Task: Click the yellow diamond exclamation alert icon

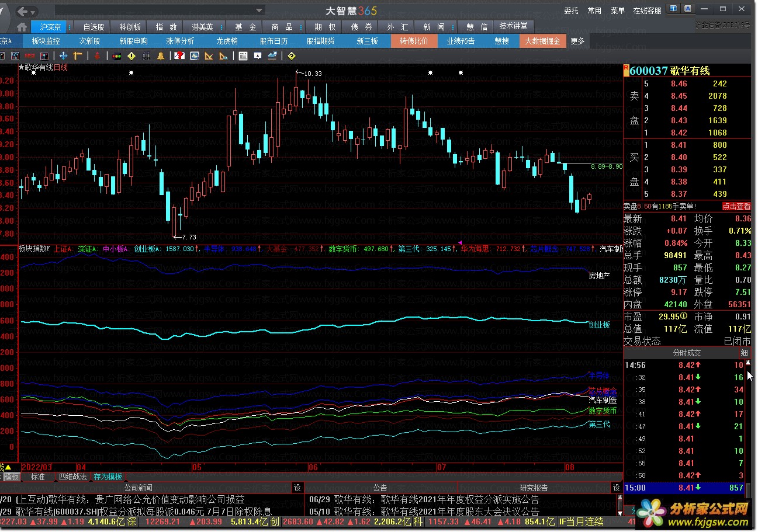Action: pos(131,56)
